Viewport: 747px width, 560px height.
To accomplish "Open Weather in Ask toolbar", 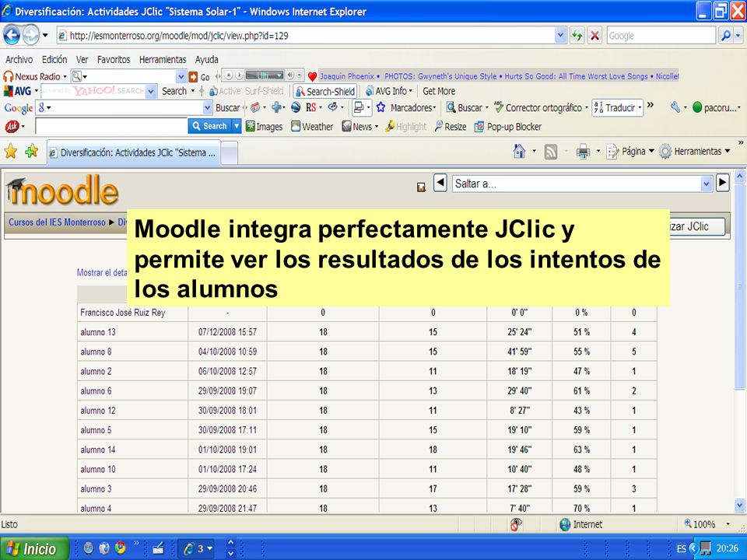I will (x=312, y=127).
